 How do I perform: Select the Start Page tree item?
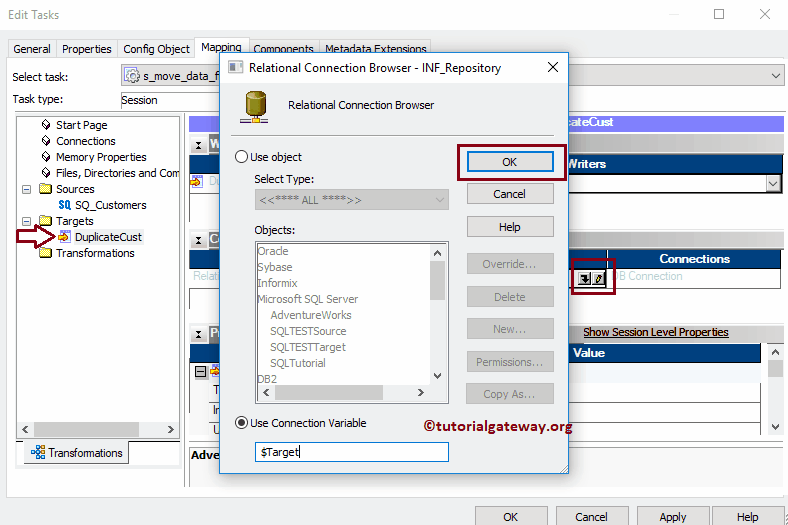coord(81,125)
